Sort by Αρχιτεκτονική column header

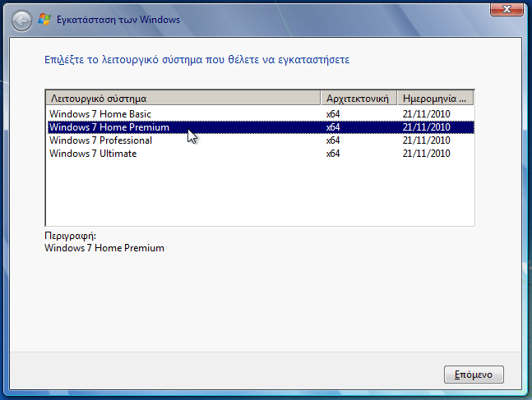(359, 99)
